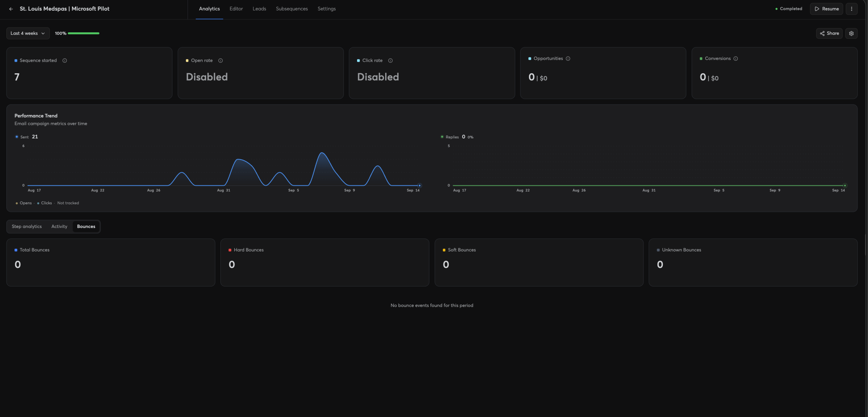Viewport: 868px width, 417px height.
Task: Go back using the left arrow icon
Action: [11, 9]
